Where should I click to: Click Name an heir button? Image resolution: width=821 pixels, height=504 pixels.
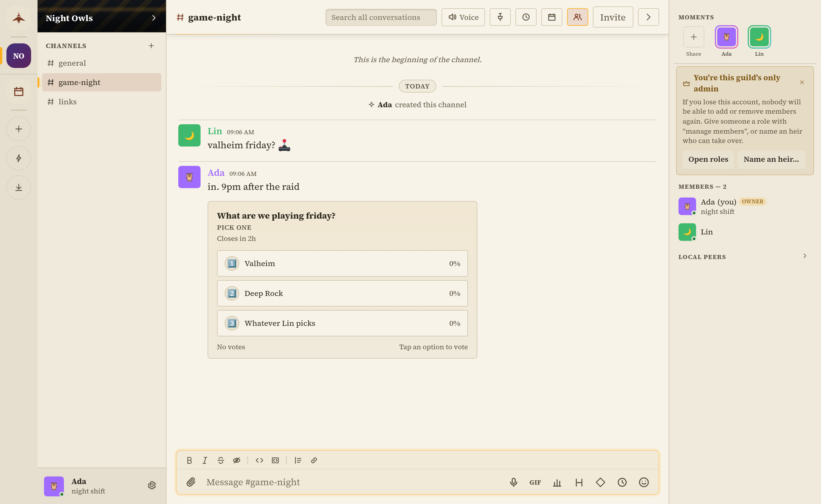[771, 159]
